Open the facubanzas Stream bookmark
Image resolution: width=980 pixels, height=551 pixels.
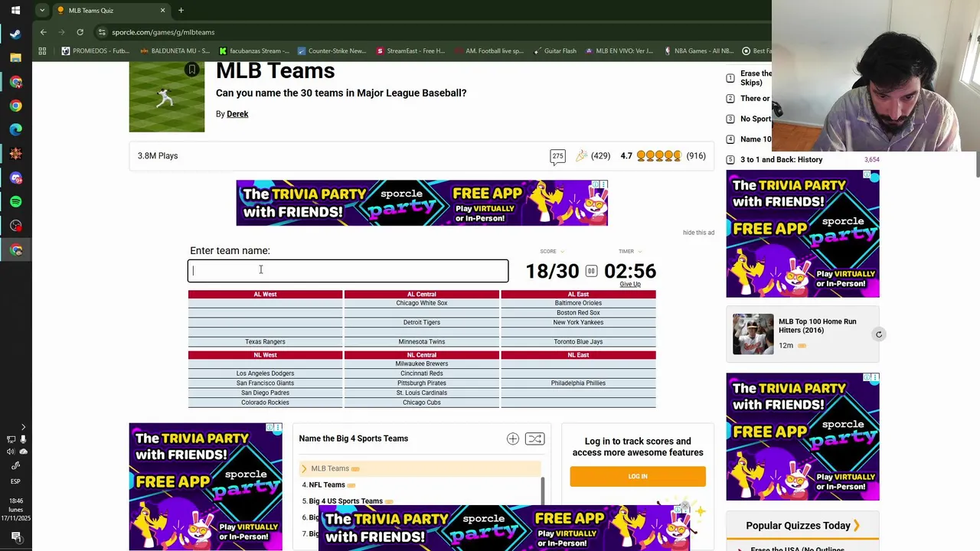pyautogui.click(x=254, y=51)
